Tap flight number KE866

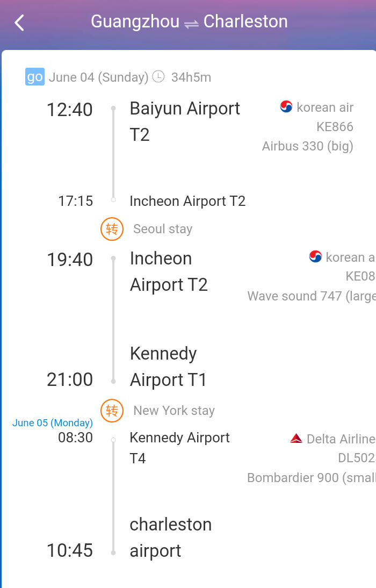pos(335,127)
